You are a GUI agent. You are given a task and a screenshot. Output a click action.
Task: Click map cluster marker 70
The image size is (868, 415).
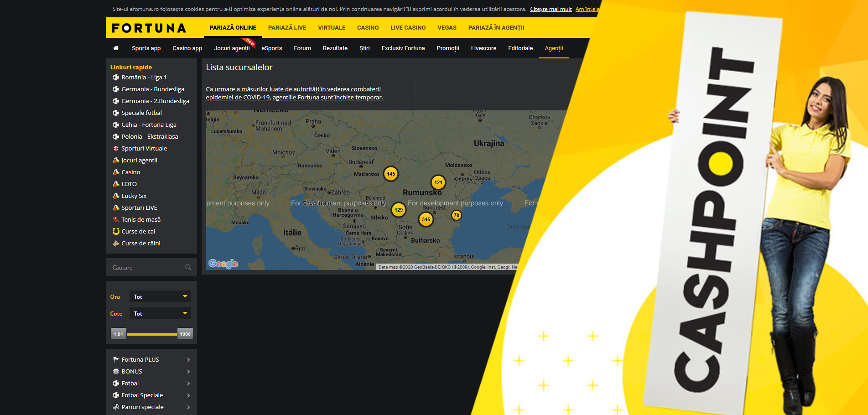[457, 215]
